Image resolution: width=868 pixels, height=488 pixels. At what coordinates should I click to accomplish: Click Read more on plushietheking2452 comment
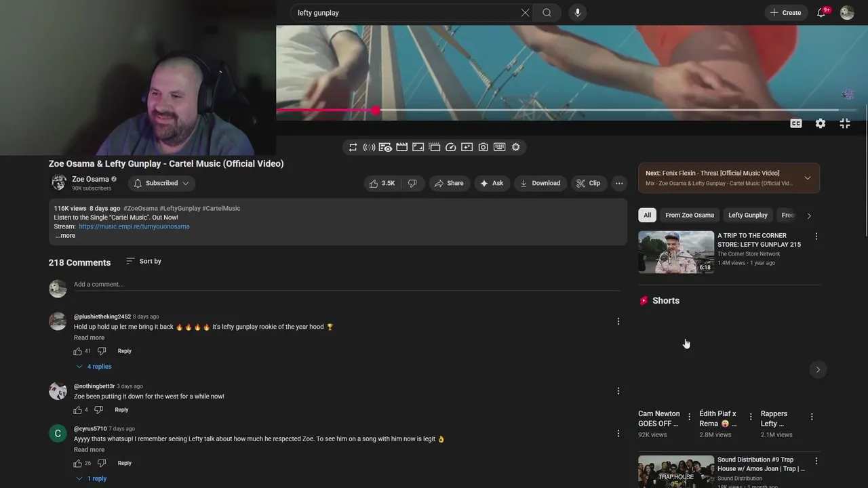[x=89, y=338]
